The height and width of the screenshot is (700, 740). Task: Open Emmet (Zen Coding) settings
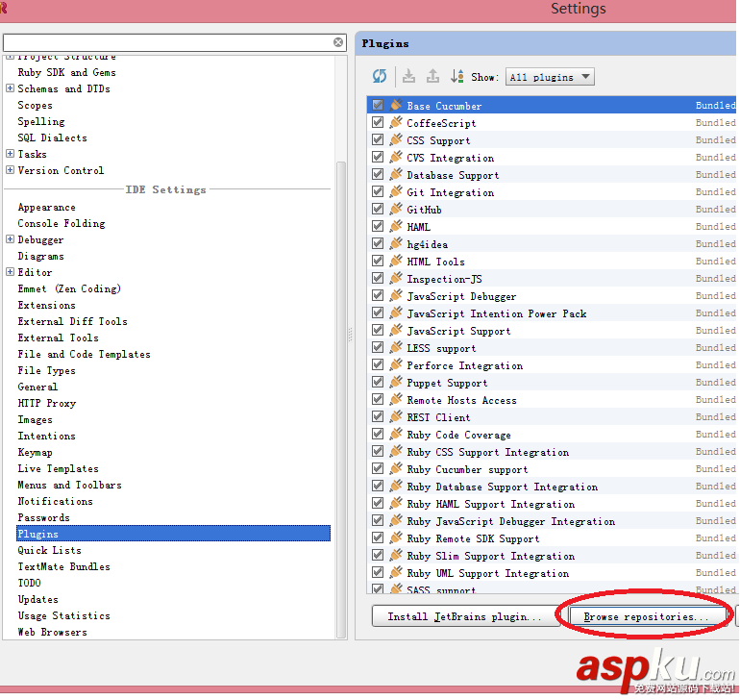[69, 288]
